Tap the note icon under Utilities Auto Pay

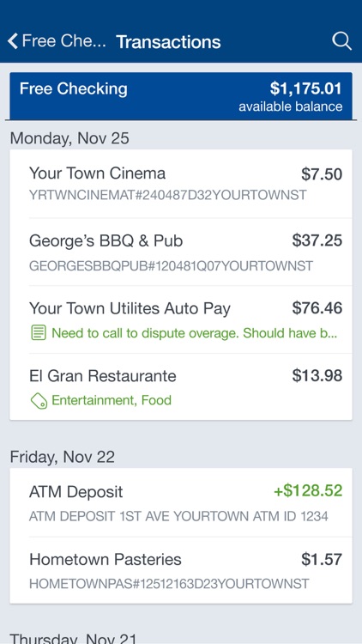[39, 333]
